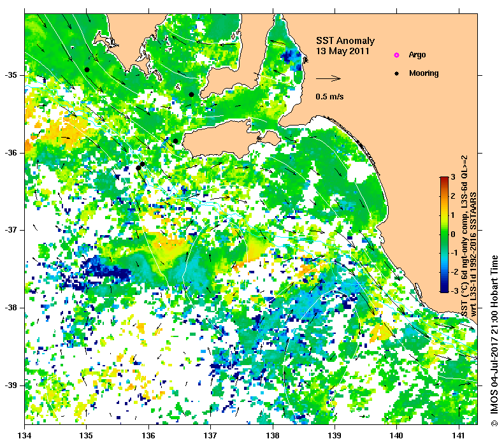Click the 'Mooring' legend label
This screenshot has height=446, width=504.
424,73
